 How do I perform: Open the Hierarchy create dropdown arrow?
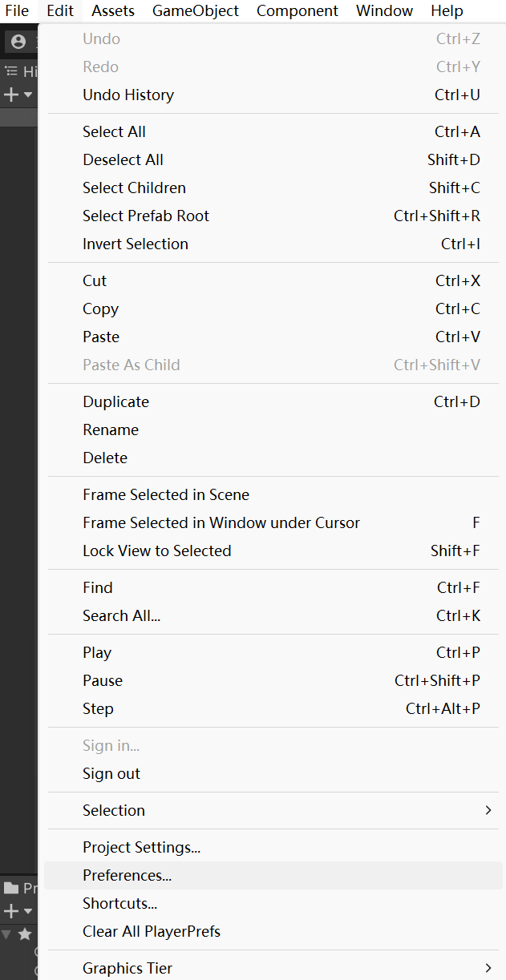pos(28,95)
